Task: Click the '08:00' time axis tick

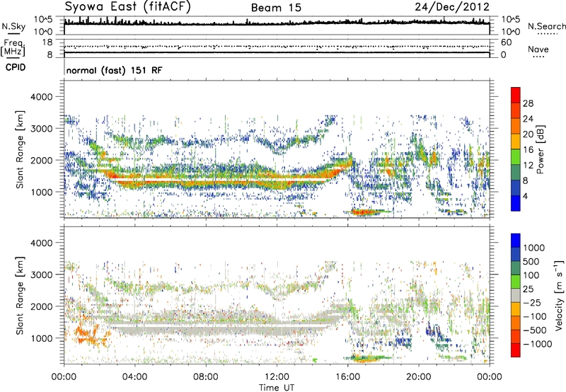Action: [205, 377]
